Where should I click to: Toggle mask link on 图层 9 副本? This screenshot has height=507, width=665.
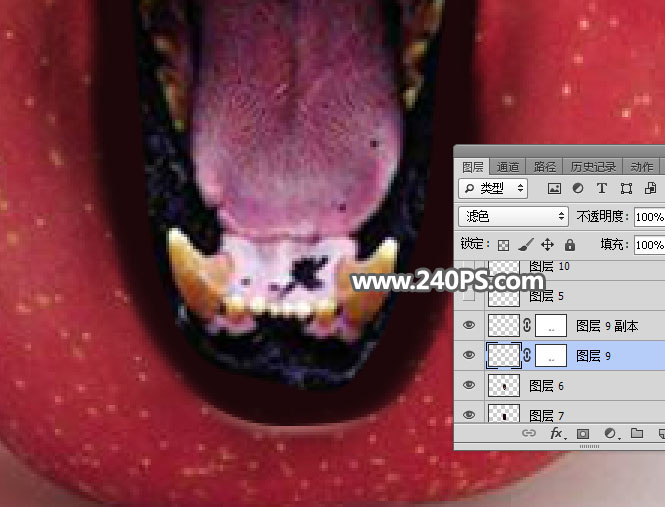[x=527, y=325]
